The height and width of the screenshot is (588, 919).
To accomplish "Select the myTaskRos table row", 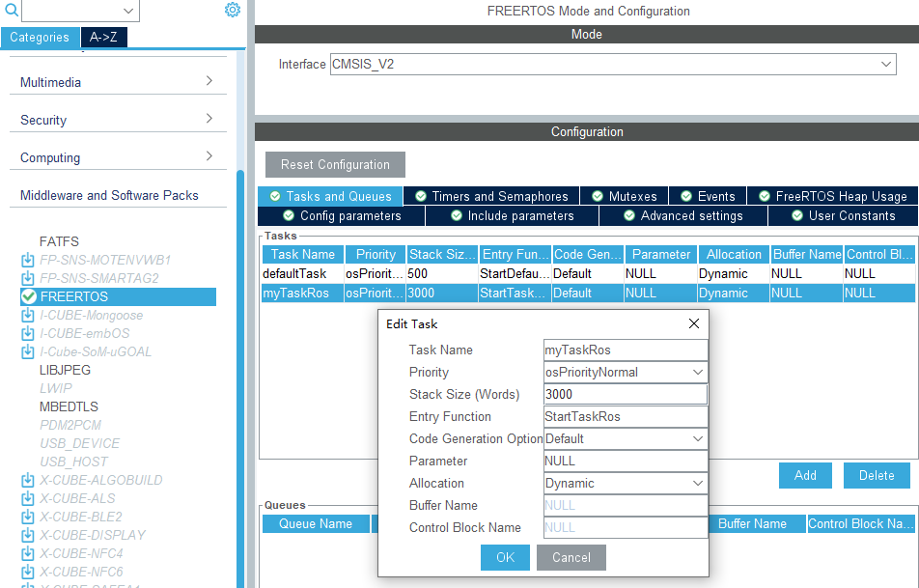I will pyautogui.click(x=589, y=294).
